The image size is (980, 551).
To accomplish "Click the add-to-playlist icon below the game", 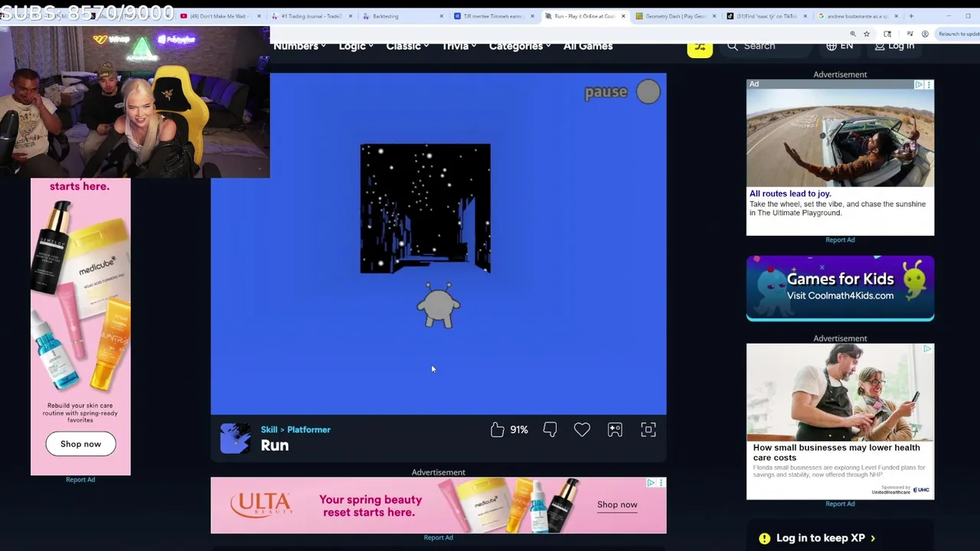I will tap(615, 429).
